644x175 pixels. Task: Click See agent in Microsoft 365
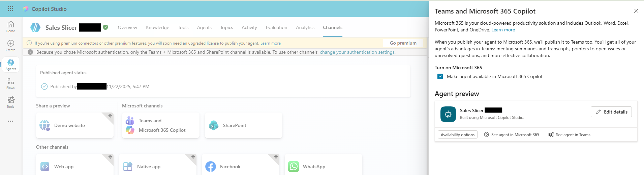point(512,134)
